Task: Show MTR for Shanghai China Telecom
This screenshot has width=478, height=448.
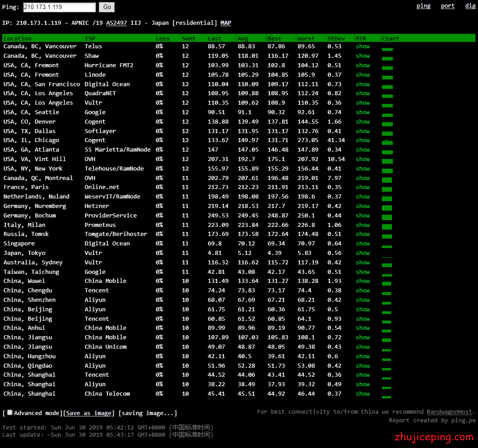Action: pyautogui.click(x=363, y=394)
